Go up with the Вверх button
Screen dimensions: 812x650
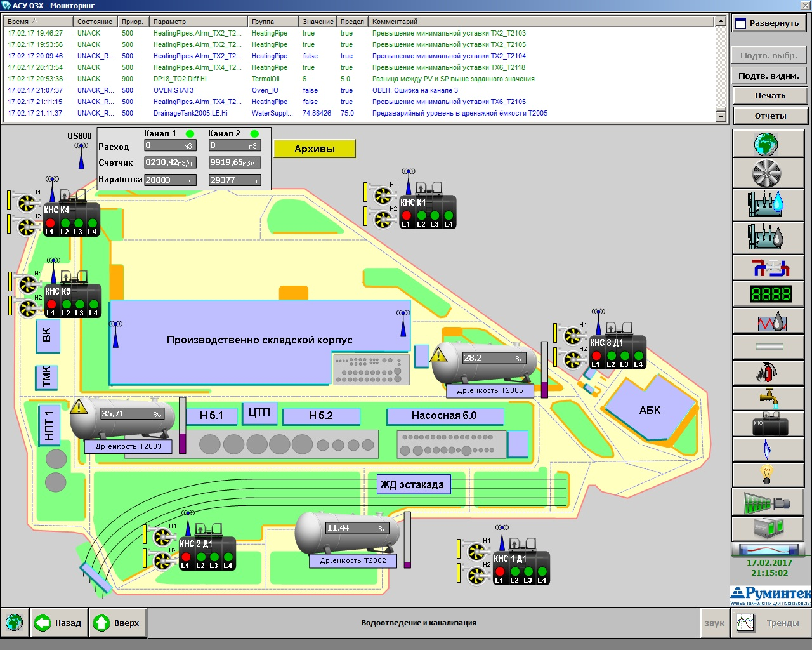coord(118,623)
